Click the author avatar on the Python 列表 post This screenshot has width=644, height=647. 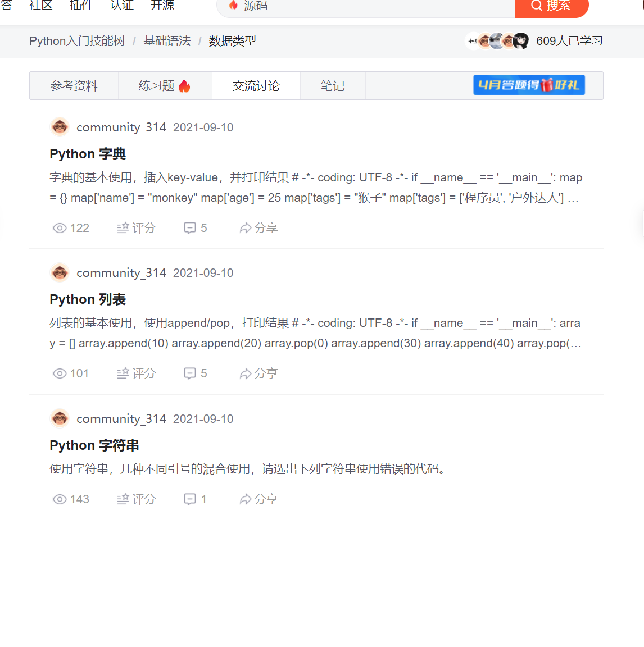pos(60,273)
